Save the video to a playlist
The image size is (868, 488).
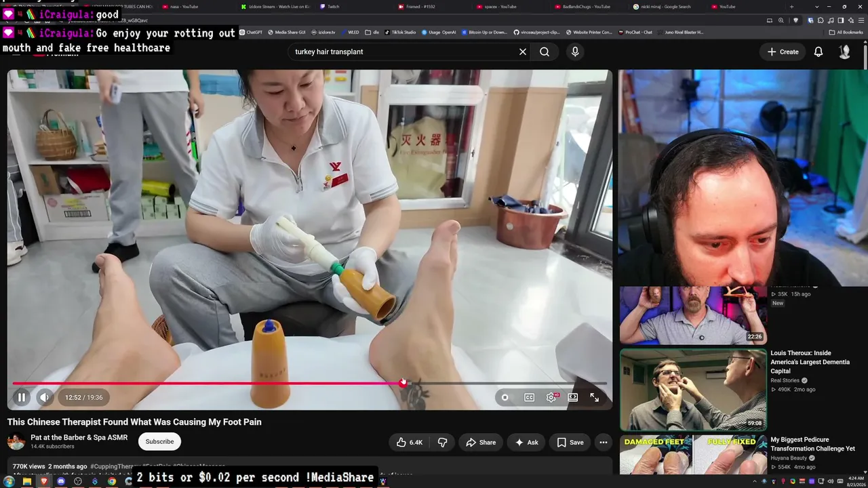coord(570,443)
